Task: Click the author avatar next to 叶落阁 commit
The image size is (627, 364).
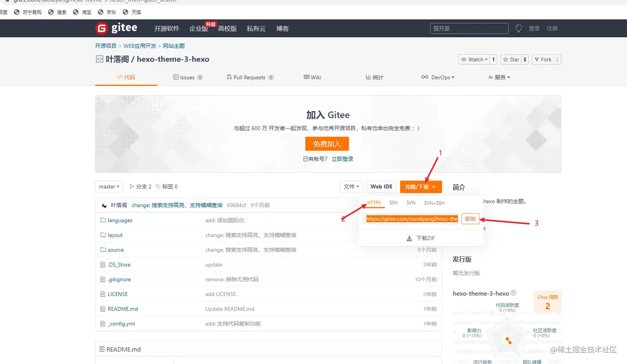Action: pyautogui.click(x=104, y=205)
